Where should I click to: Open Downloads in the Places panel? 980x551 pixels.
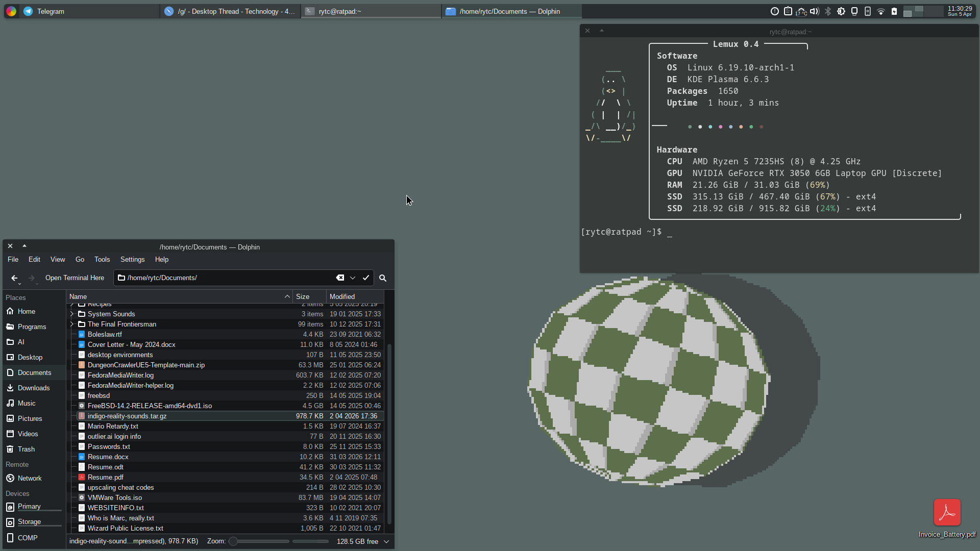pyautogui.click(x=34, y=388)
